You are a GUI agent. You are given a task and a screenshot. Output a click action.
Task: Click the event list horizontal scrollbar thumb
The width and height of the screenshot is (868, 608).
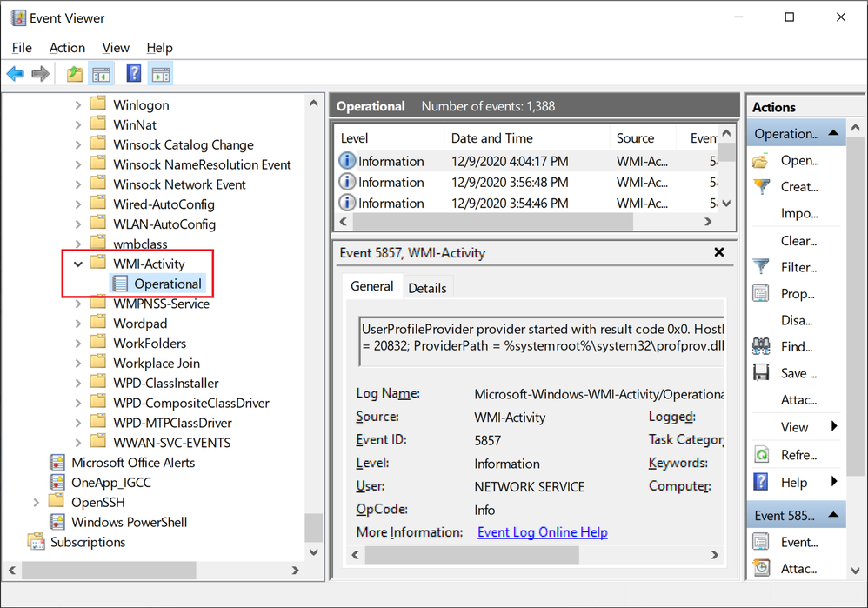(x=492, y=222)
